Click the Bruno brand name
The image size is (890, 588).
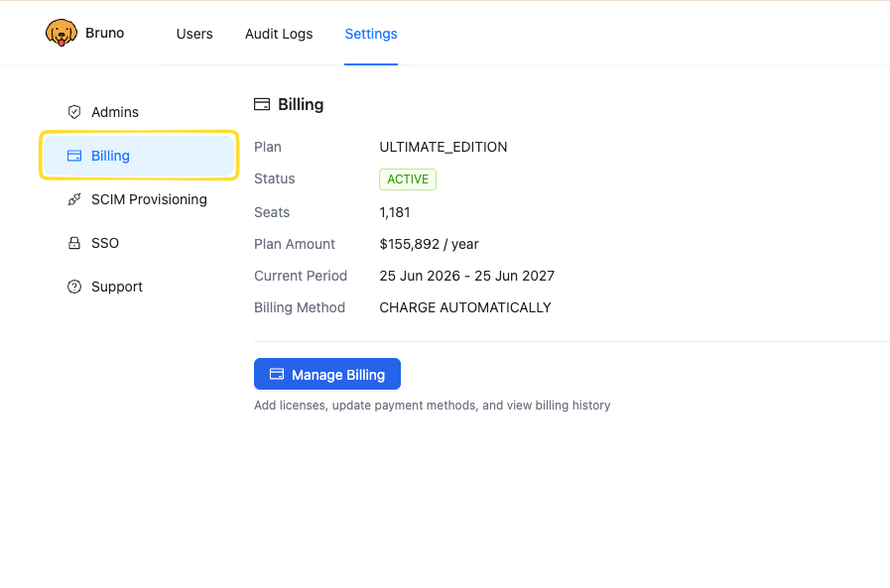104,33
